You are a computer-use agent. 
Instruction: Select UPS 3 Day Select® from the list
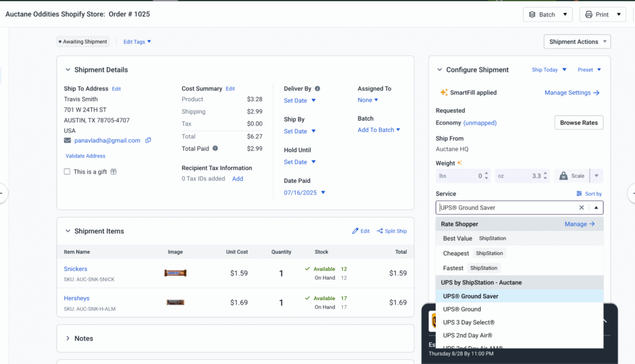click(x=468, y=322)
